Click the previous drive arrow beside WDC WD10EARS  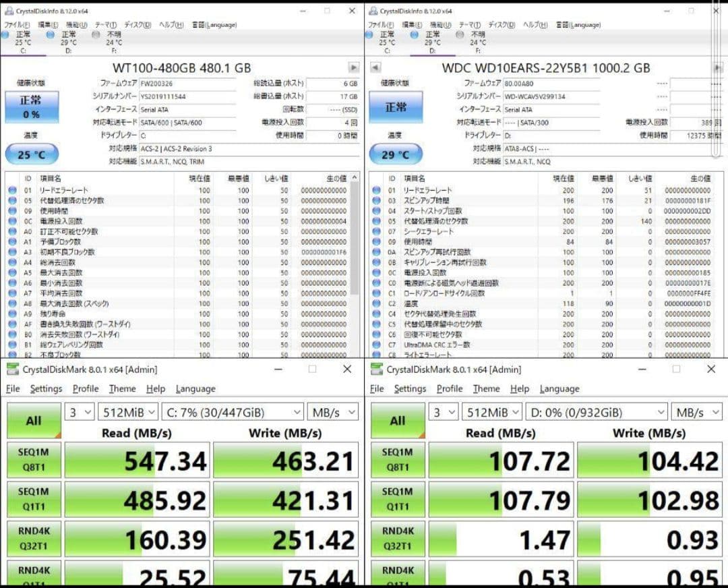[375, 67]
